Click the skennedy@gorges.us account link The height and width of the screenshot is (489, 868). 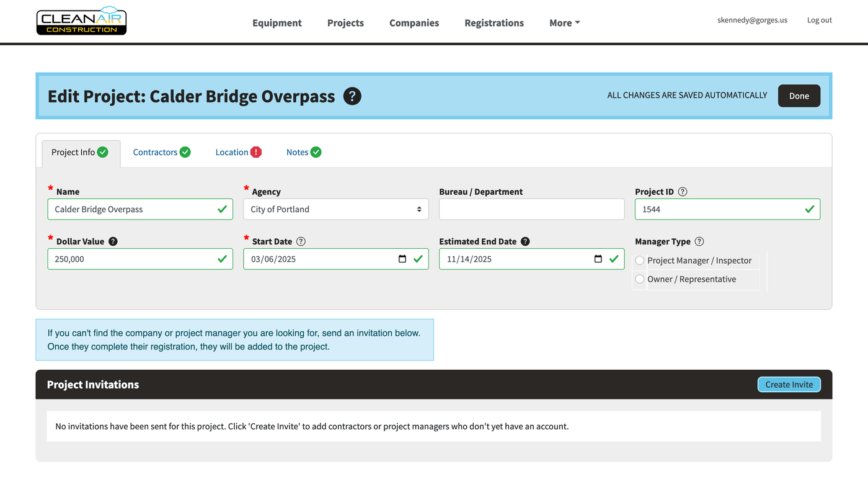(x=752, y=20)
